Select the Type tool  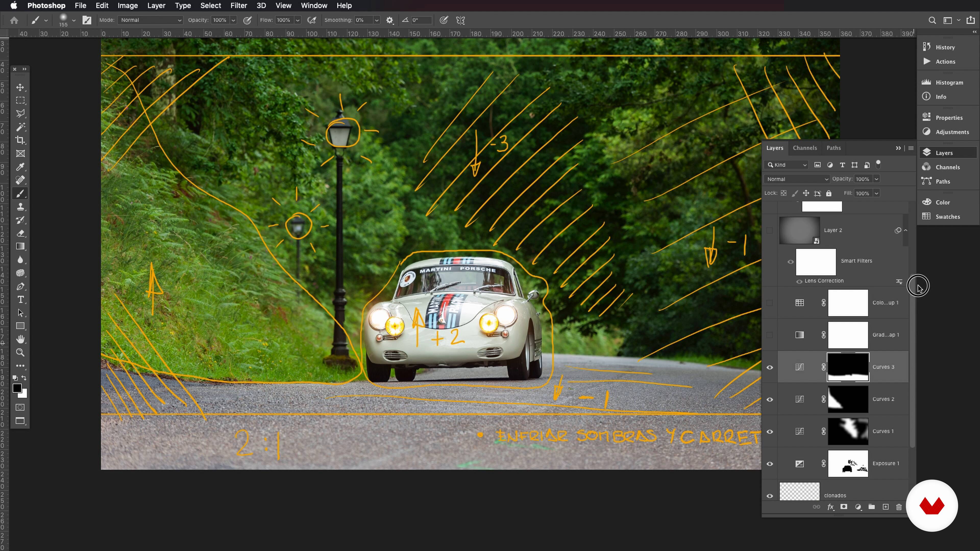[20, 300]
